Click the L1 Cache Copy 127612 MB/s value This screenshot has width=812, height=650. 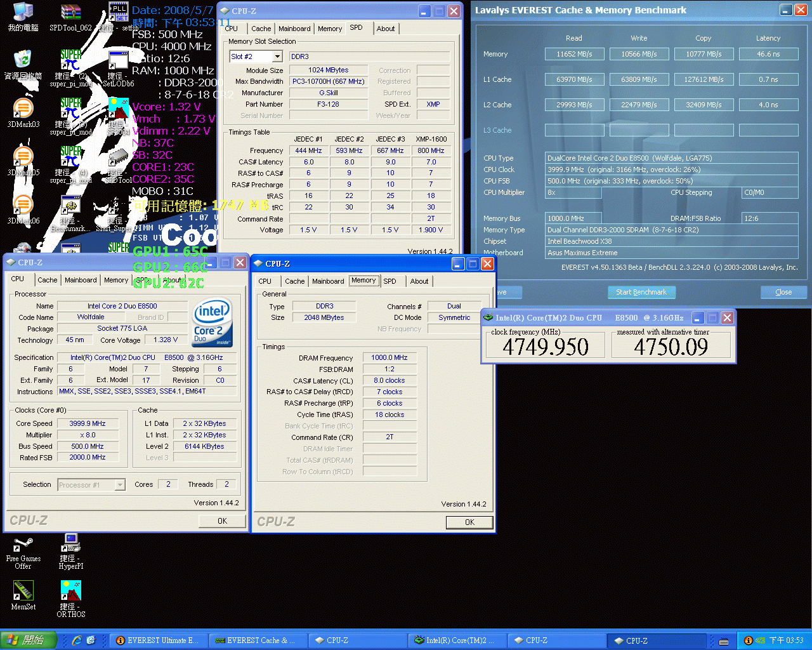tap(704, 79)
